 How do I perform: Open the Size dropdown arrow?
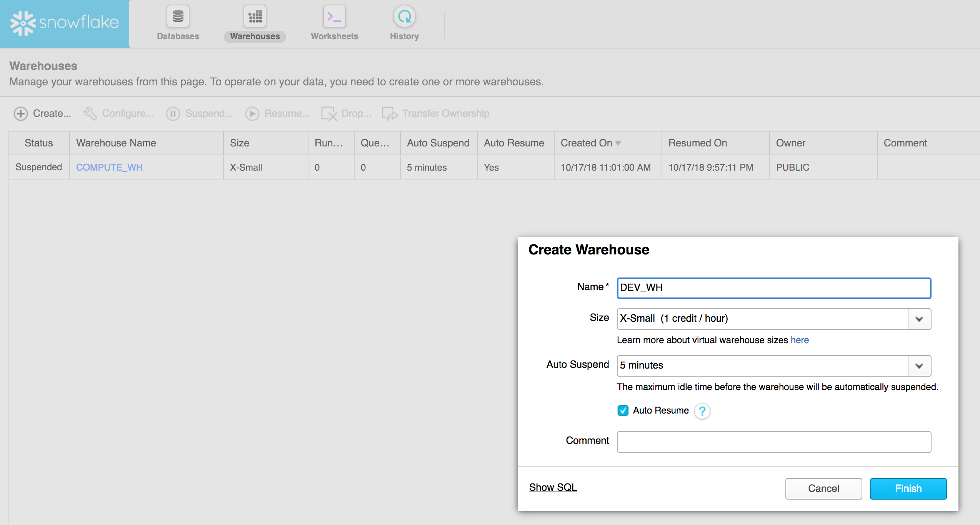[x=919, y=319]
